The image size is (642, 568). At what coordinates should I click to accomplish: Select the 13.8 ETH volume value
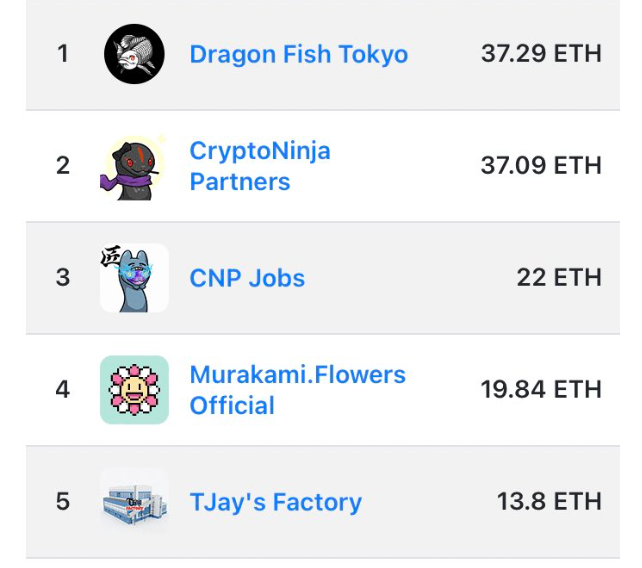pyautogui.click(x=549, y=501)
